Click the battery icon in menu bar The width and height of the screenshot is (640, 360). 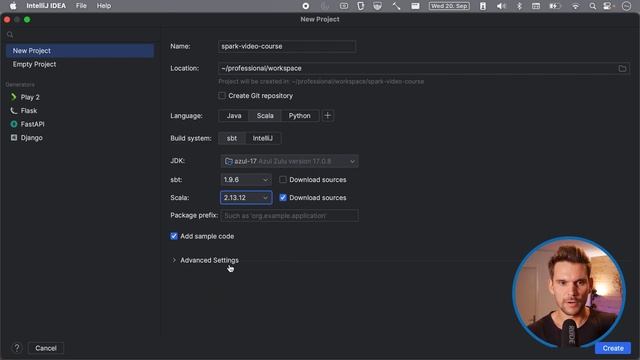(554, 6)
